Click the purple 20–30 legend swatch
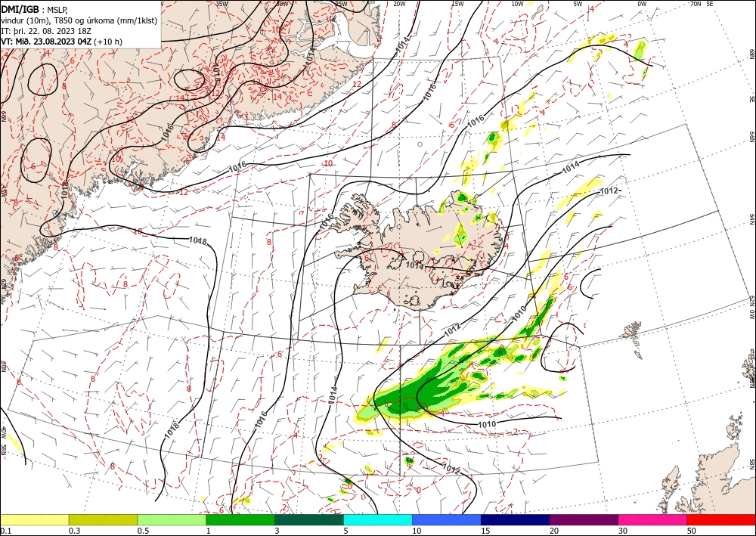Image resolution: width=756 pixels, height=536 pixels. [x=584, y=519]
